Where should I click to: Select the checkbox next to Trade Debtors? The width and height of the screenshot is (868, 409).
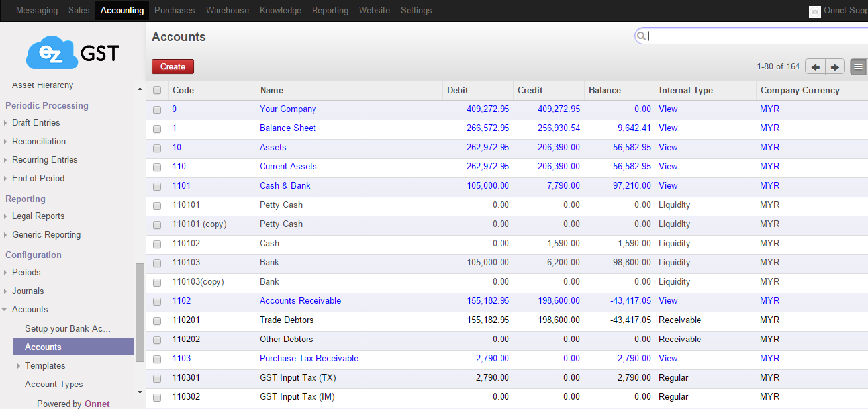pos(157,320)
